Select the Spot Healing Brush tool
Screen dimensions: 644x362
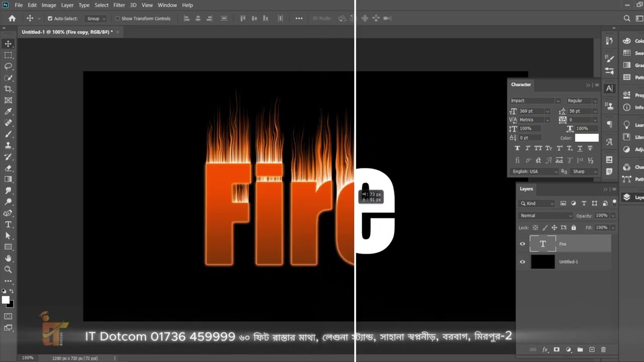pyautogui.click(x=8, y=123)
